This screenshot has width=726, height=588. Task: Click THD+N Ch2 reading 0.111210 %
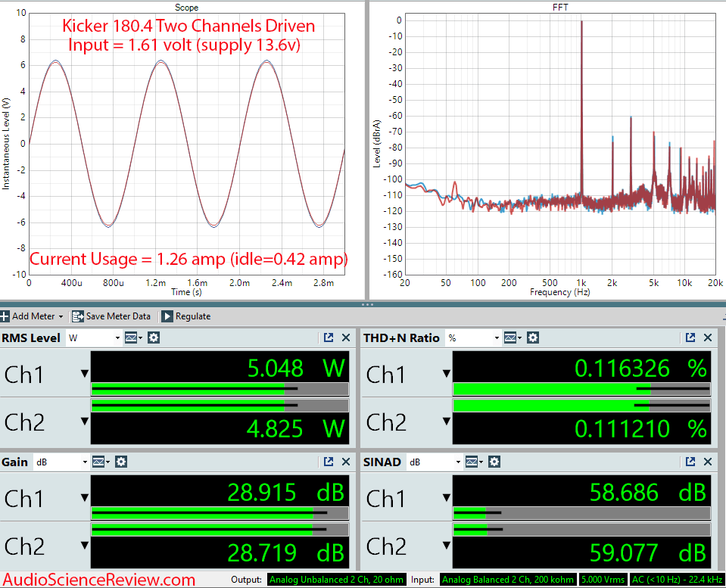[640, 429]
